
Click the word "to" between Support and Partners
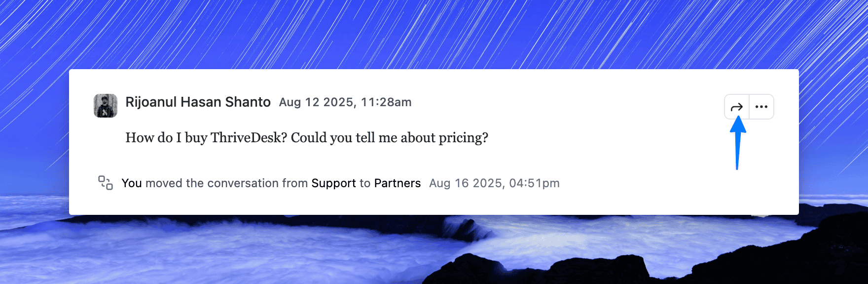tap(365, 184)
